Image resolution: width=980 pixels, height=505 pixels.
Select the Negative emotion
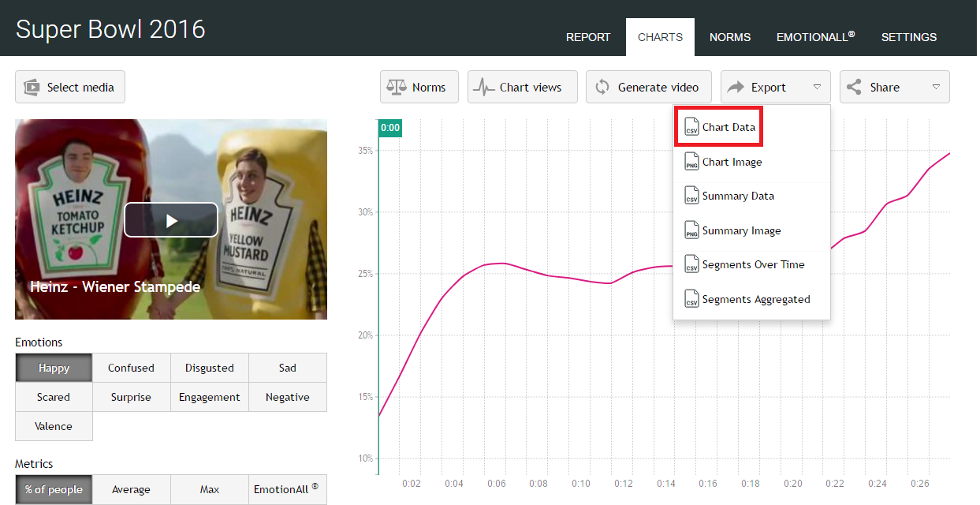[287, 397]
